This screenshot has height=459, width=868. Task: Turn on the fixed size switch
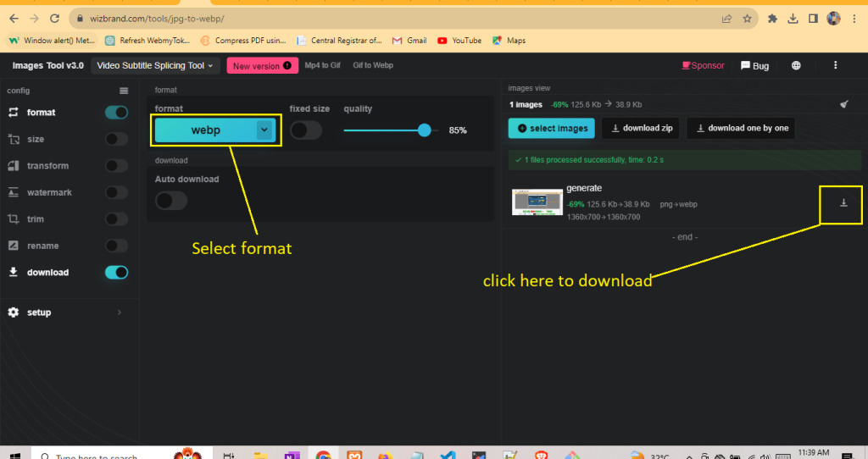point(306,130)
